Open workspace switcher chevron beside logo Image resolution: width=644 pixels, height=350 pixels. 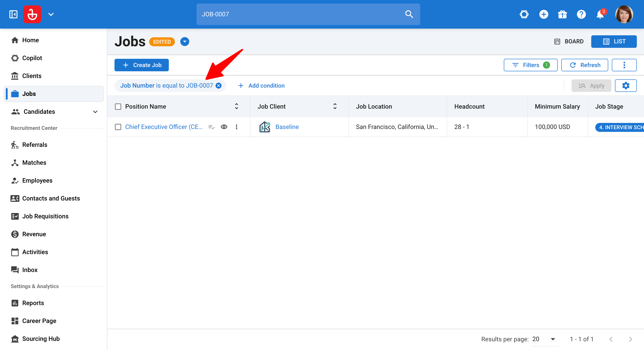[x=51, y=14]
